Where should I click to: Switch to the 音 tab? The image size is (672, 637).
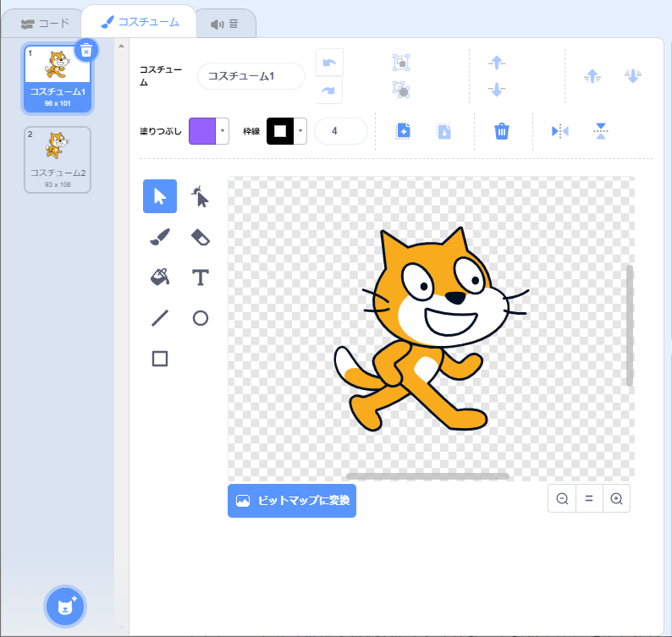[224, 24]
